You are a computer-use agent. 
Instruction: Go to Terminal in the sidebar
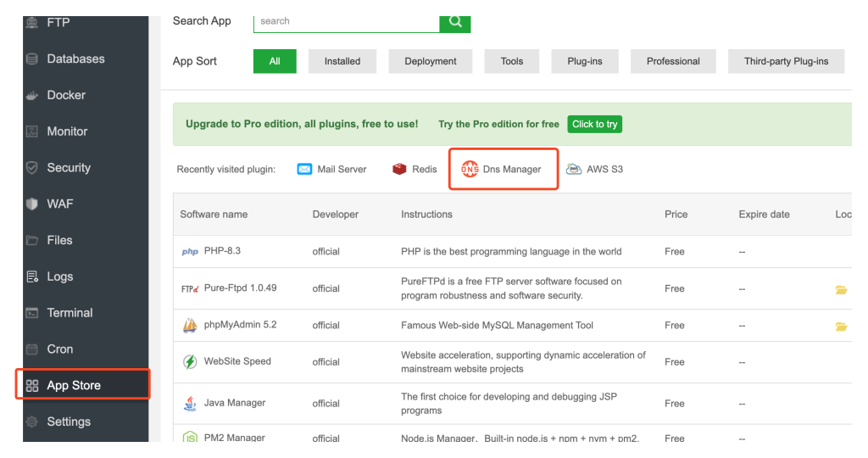(x=70, y=313)
